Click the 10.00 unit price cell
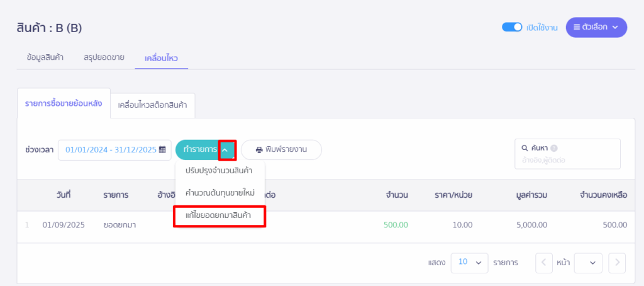Screen dimensions: 644x286 pos(462,225)
